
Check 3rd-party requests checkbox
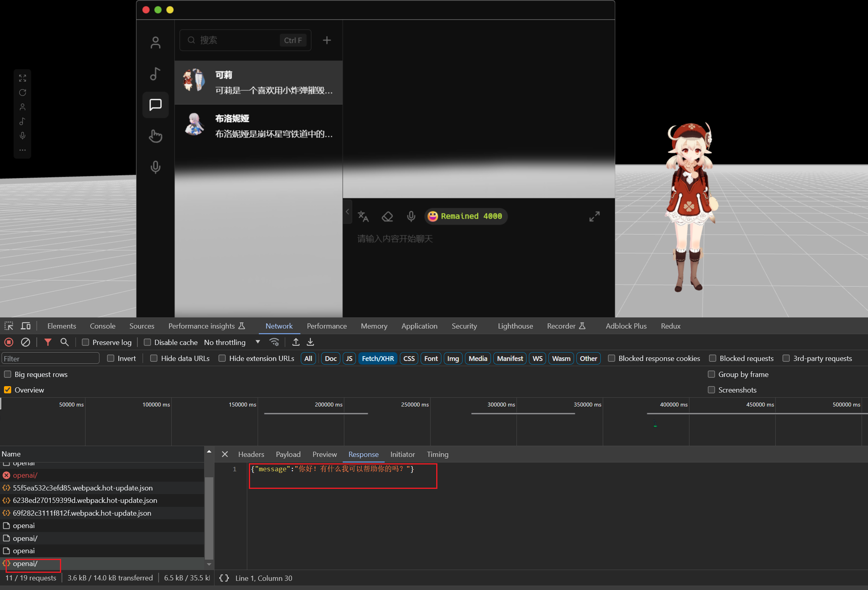click(786, 359)
